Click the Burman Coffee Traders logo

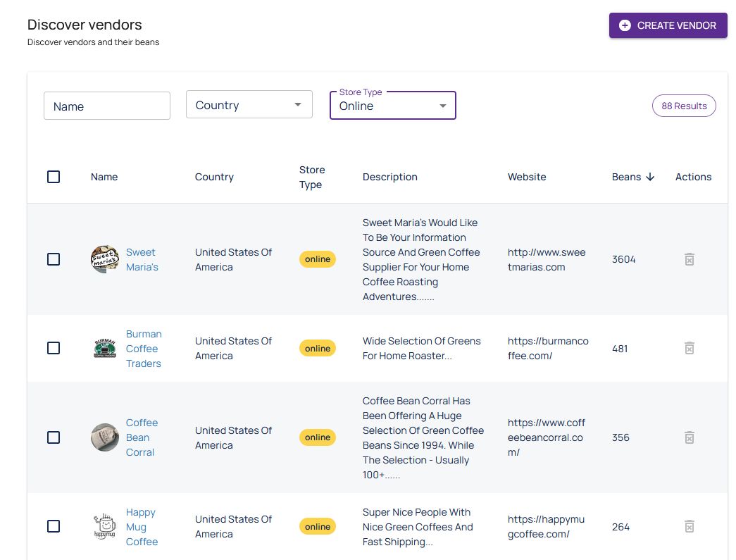[x=105, y=348]
